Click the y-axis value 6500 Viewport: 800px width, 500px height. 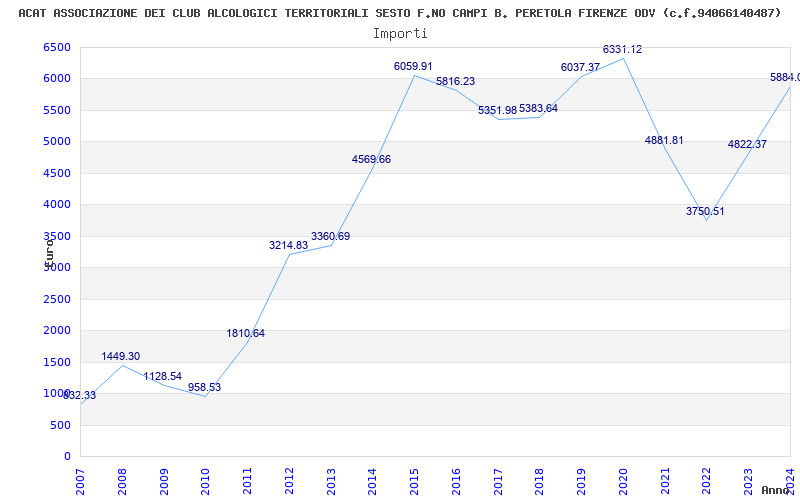[x=57, y=47]
